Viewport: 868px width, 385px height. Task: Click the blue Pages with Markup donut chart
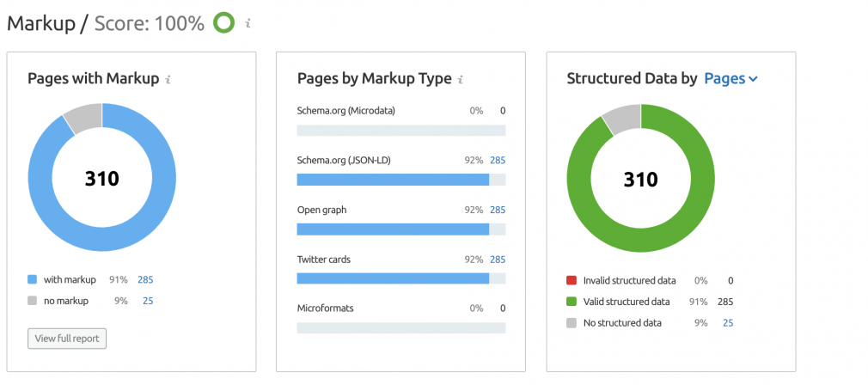coord(102,177)
